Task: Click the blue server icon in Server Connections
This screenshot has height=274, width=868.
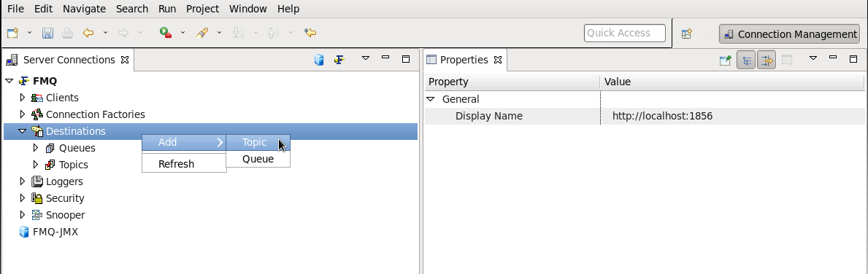Action: point(319,60)
